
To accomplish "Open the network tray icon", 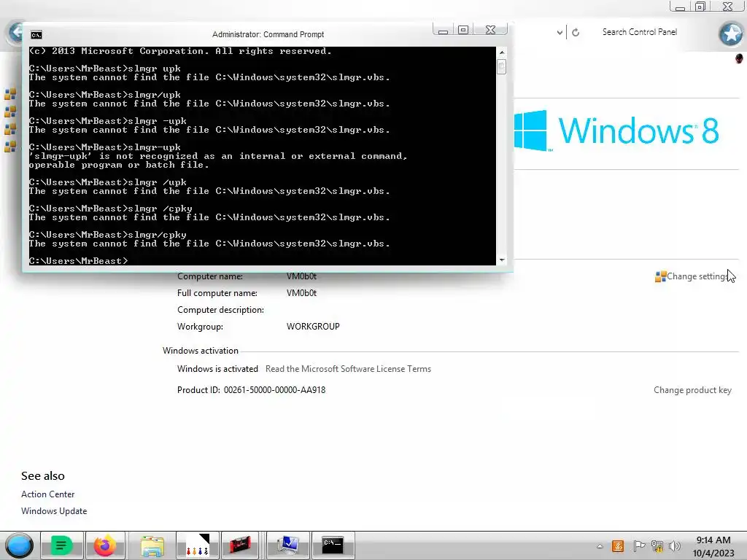I will coord(657,546).
